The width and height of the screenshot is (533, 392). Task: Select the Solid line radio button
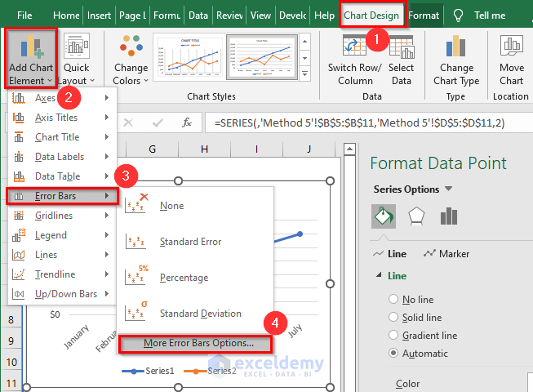coord(393,317)
